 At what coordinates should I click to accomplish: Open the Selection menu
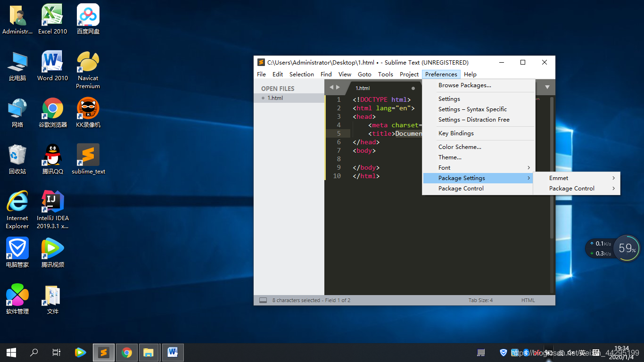click(x=302, y=74)
